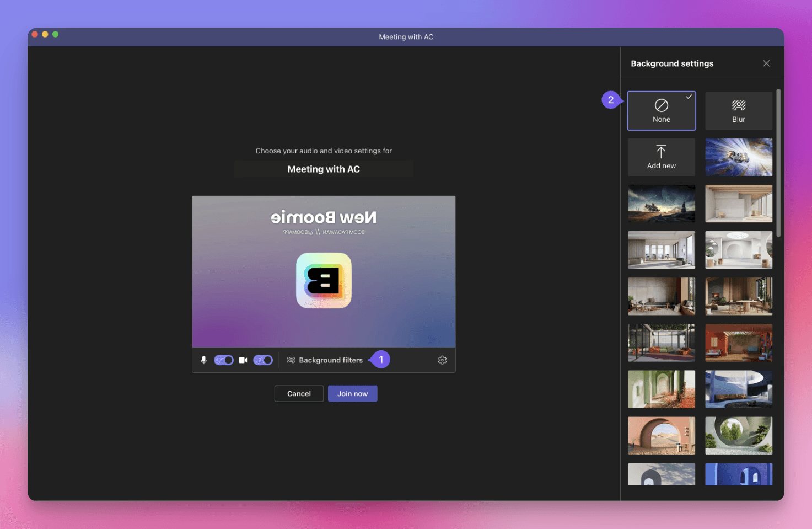Cancel joining the meeting
The width and height of the screenshot is (812, 529).
click(x=299, y=394)
